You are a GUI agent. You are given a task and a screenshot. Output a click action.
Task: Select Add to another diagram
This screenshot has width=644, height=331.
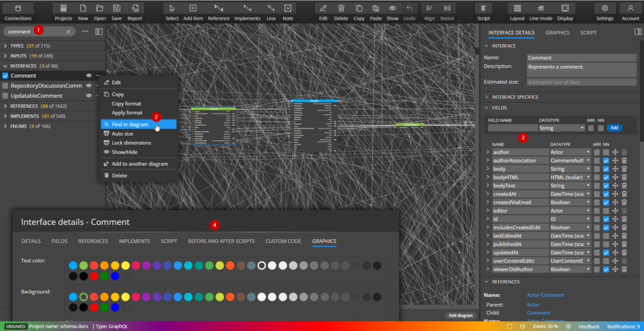pos(139,164)
